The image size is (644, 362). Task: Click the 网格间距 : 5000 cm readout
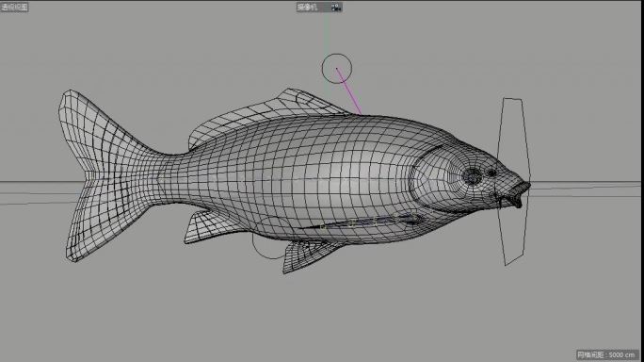tap(606, 354)
